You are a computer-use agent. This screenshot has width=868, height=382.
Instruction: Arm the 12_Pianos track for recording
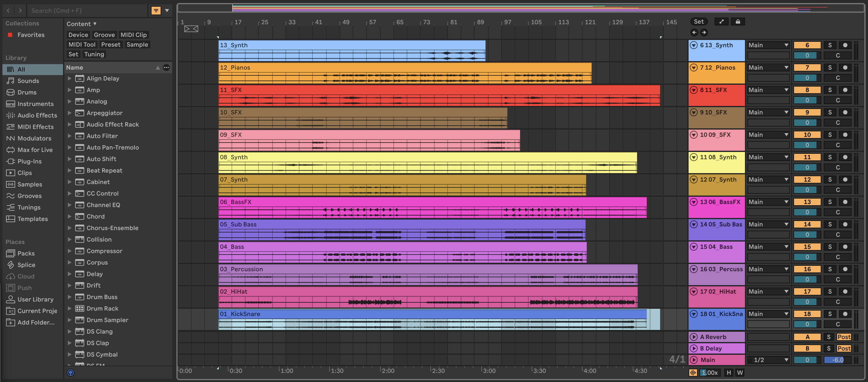click(x=845, y=67)
